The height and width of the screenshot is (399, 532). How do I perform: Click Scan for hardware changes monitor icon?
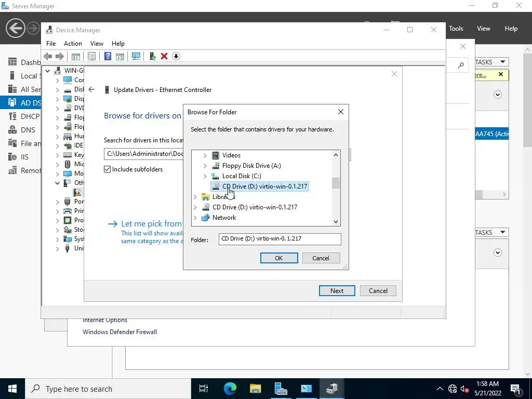click(136, 56)
